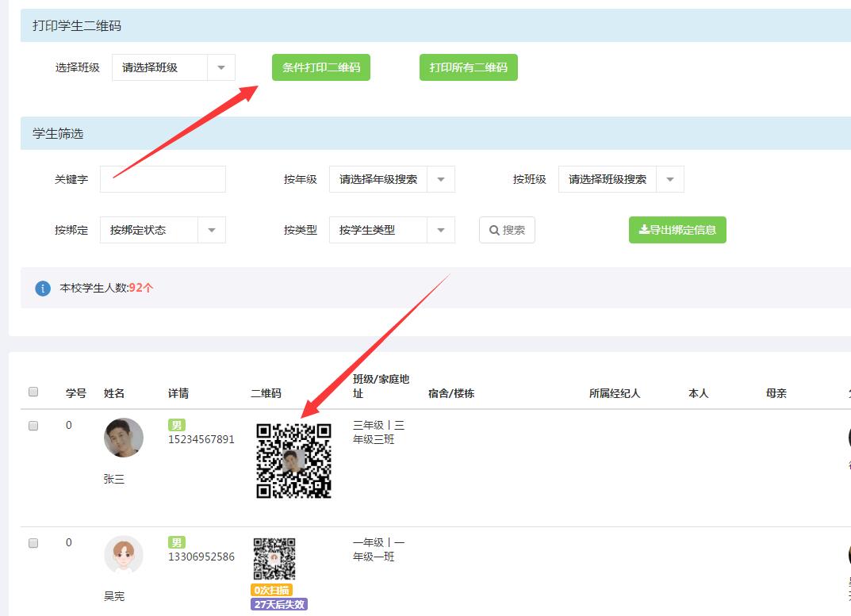The width and height of the screenshot is (851, 616).
Task: Click 张三's avatar photo
Action: click(124, 438)
